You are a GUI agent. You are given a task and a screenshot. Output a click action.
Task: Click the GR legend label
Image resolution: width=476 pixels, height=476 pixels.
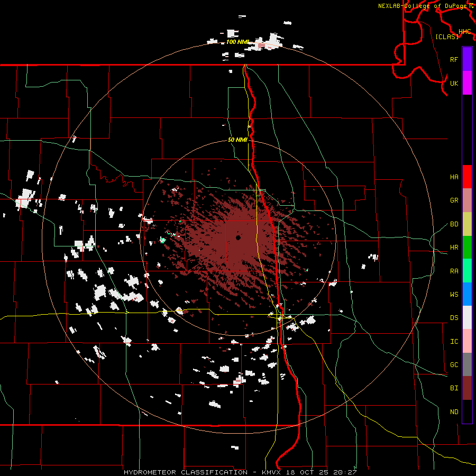click(x=454, y=200)
